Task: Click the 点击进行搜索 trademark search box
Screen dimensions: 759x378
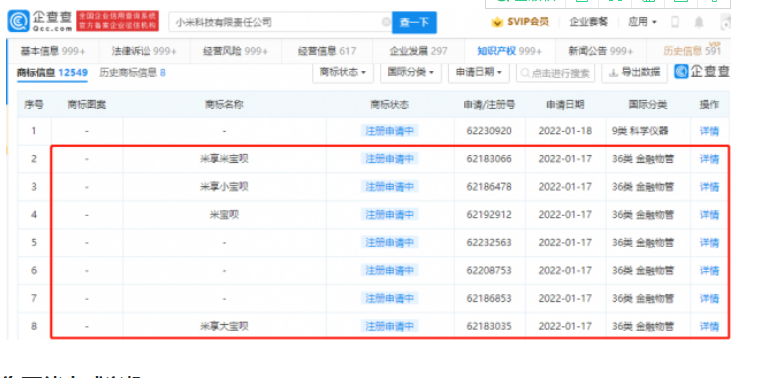Action: pos(555,73)
